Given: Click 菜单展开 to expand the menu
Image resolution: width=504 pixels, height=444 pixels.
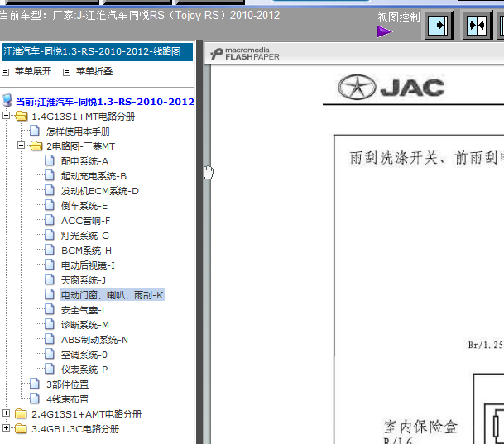Looking at the screenshot, I should (x=33, y=71).
